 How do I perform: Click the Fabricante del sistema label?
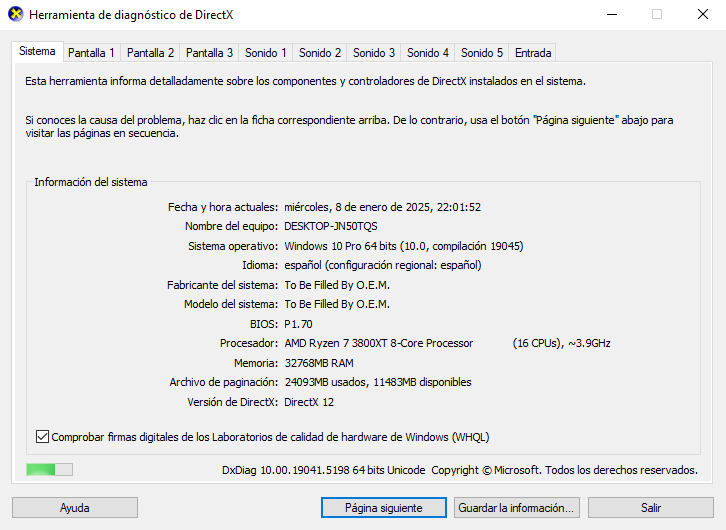point(222,285)
